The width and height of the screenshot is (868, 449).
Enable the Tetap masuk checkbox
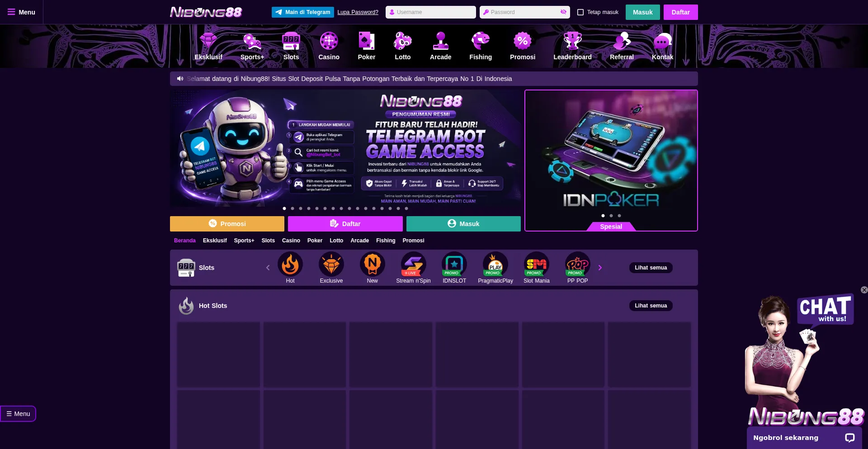pos(580,12)
